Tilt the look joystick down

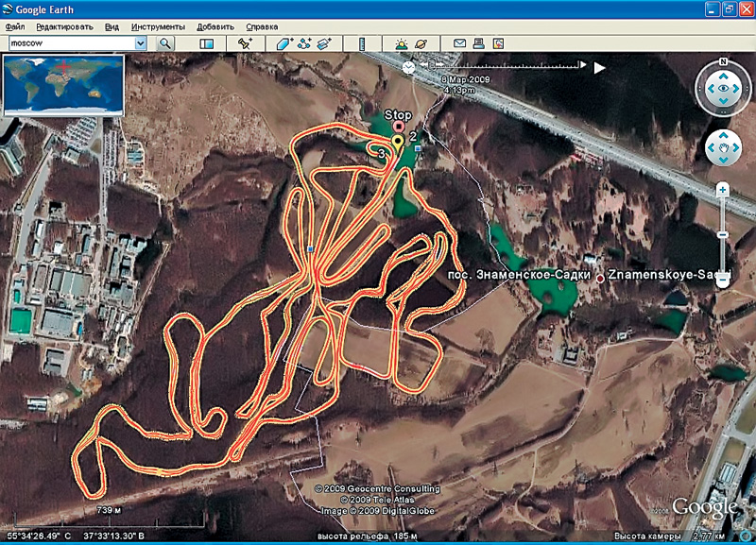723,101
